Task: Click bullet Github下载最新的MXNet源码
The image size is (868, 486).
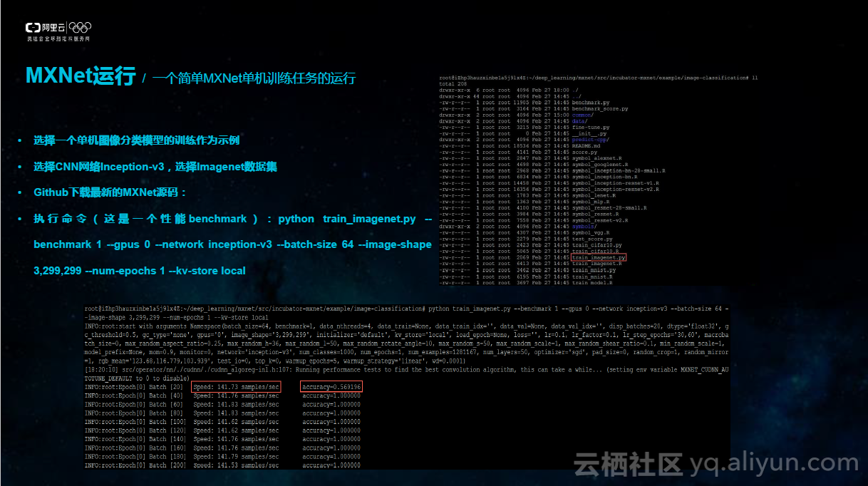Action: pos(110,192)
